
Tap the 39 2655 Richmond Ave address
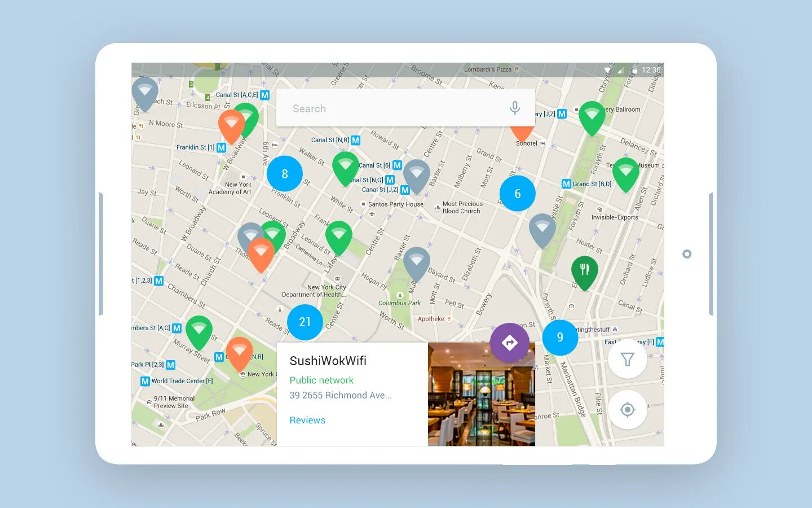click(341, 395)
